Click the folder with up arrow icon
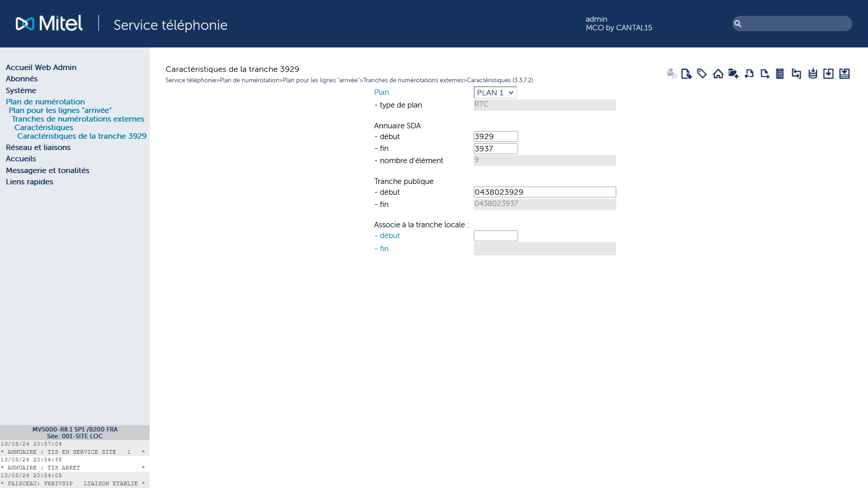The height and width of the screenshot is (488, 868). click(x=733, y=74)
